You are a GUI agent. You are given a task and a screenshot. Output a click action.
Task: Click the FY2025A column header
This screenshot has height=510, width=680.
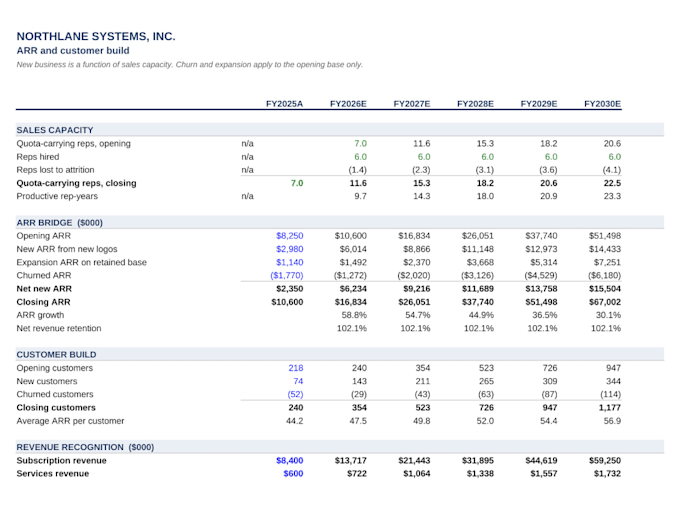[284, 104]
